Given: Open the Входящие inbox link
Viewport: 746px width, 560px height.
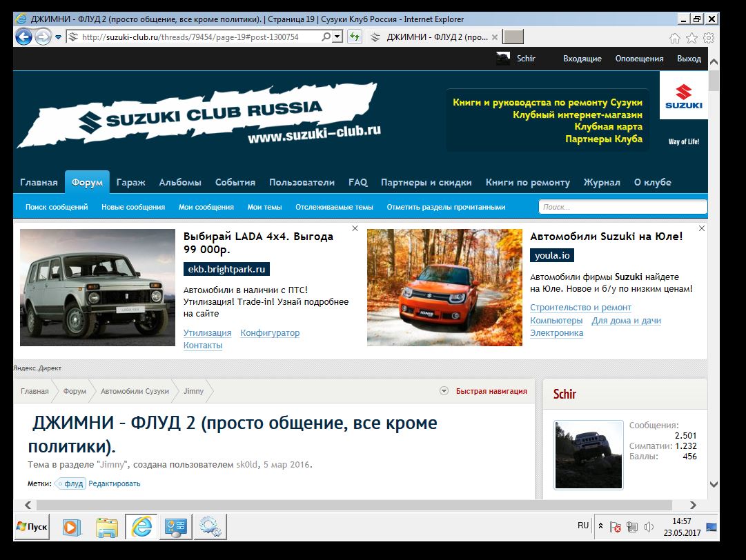Looking at the screenshot, I should (x=582, y=59).
